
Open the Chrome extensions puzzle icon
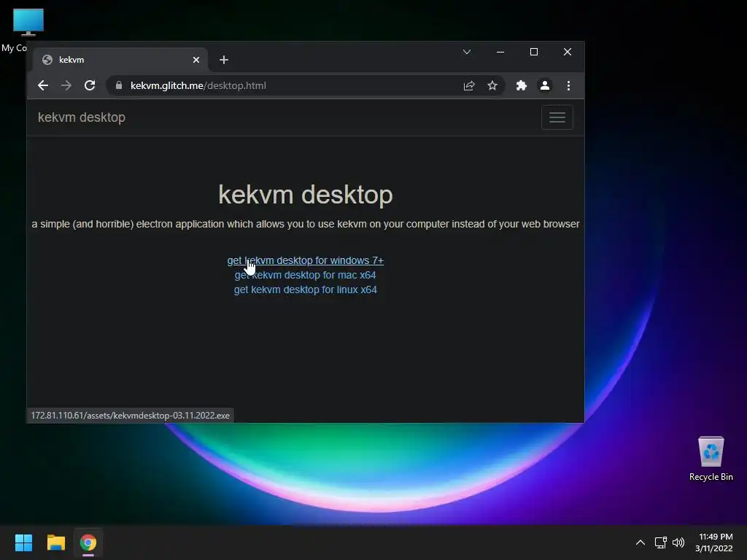(x=521, y=86)
